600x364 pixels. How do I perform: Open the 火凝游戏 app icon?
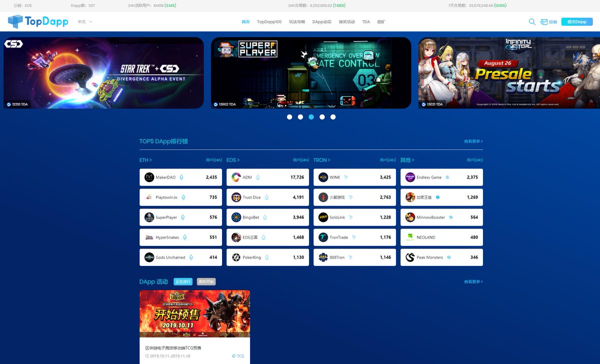[323, 197]
